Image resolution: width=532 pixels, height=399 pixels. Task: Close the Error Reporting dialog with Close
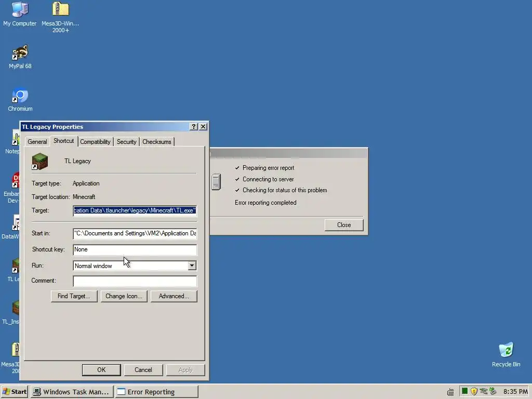coord(344,225)
